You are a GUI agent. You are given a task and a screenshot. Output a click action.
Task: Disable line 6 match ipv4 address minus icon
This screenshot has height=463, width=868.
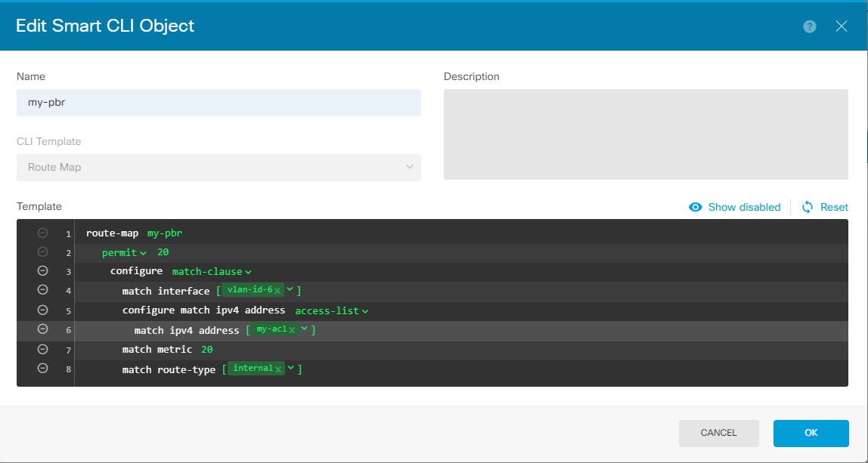pyautogui.click(x=42, y=329)
